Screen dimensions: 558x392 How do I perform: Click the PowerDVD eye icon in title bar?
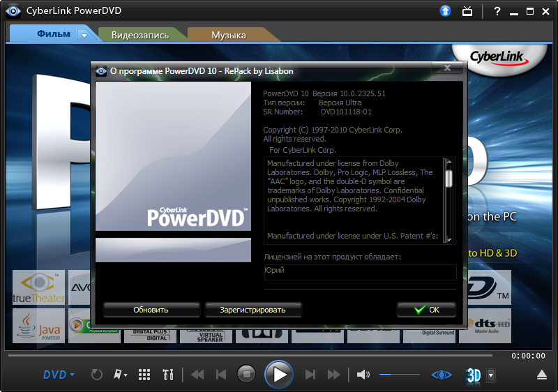13,11
